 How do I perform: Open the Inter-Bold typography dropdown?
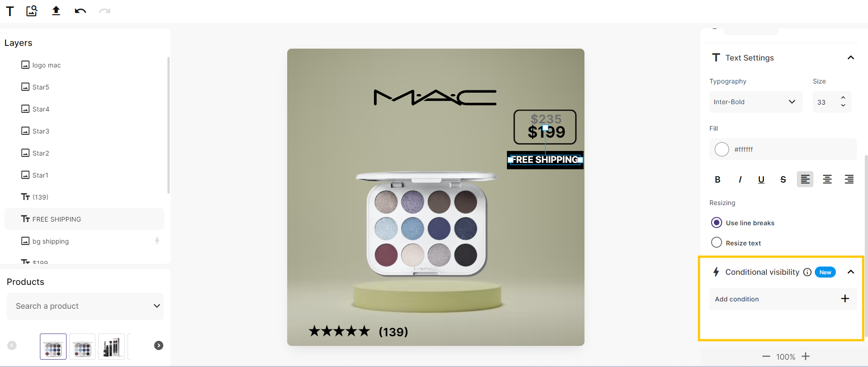756,102
